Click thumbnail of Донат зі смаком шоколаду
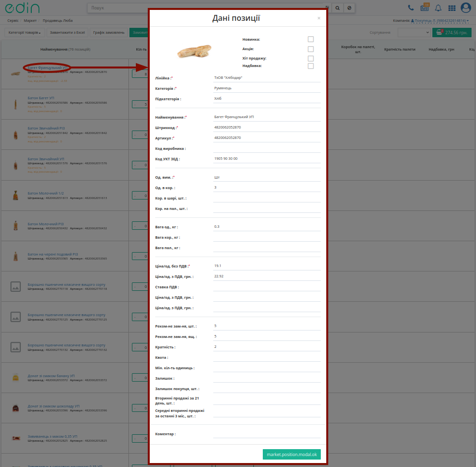This screenshot has width=476, height=467. pyautogui.click(x=15, y=408)
